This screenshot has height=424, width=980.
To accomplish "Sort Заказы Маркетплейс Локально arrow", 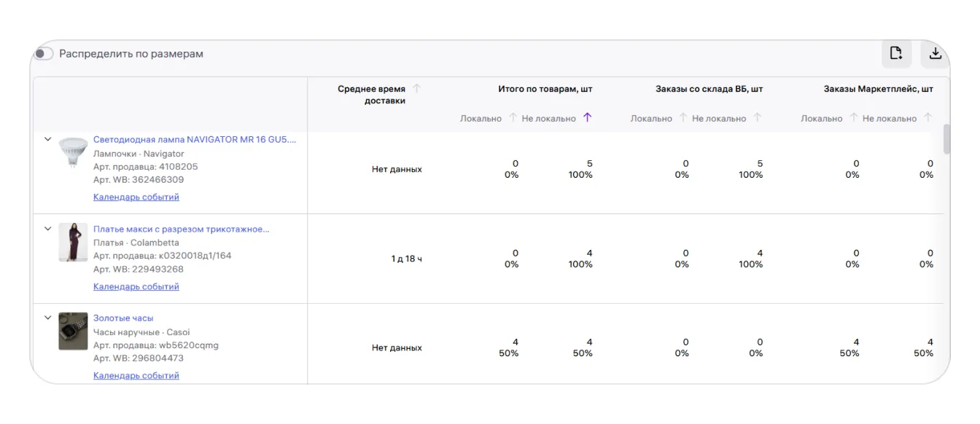I will pyautogui.click(x=853, y=118).
